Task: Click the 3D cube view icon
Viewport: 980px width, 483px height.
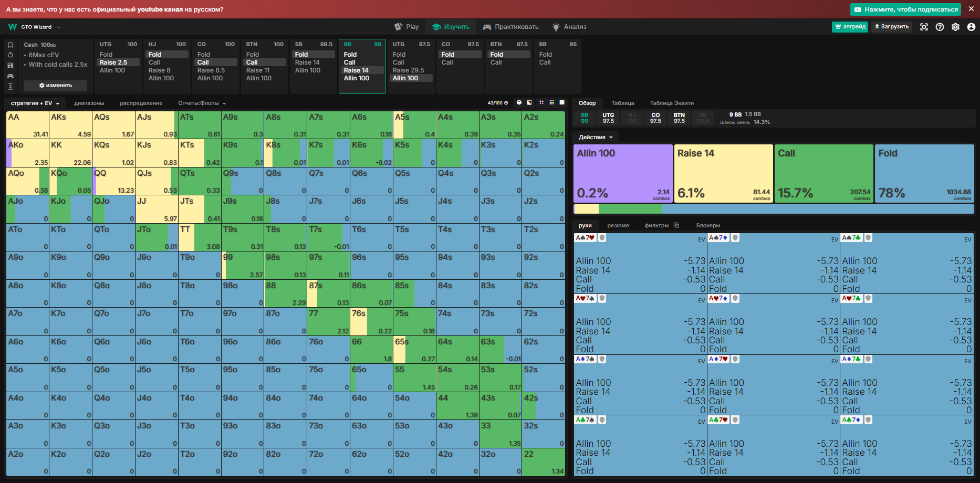Action: coord(519,103)
